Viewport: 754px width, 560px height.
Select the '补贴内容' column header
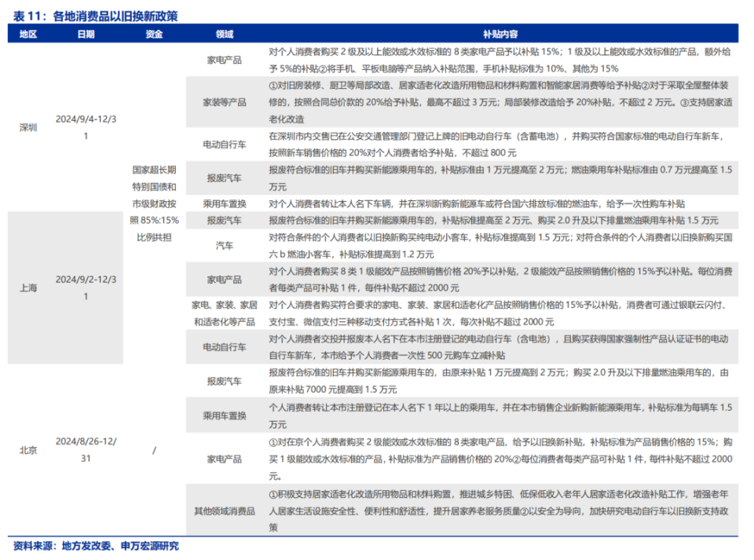tap(500, 34)
